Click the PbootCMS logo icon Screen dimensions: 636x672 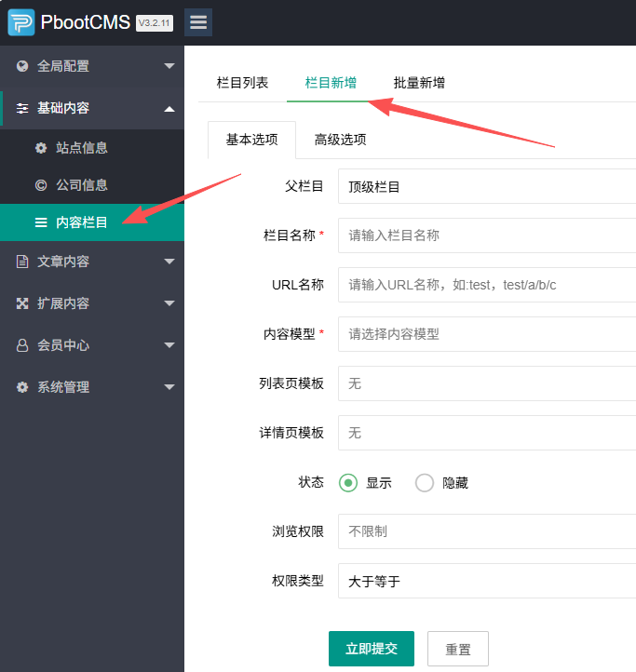pos(21,22)
